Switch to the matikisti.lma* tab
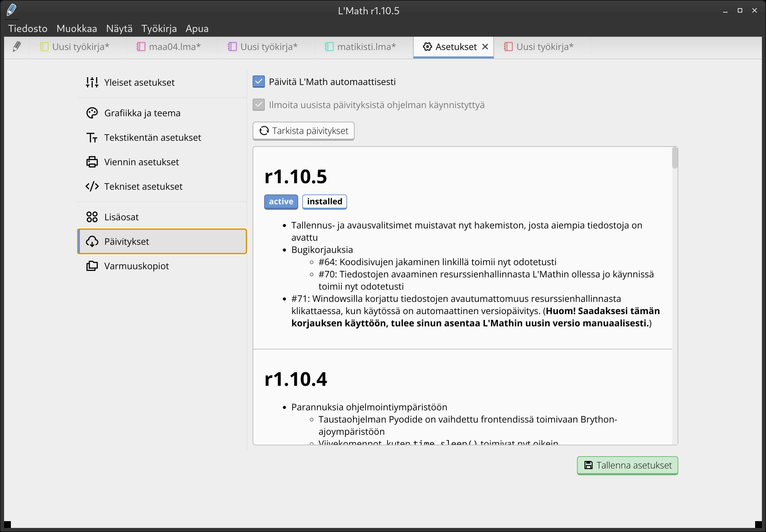766x532 pixels. coord(364,47)
